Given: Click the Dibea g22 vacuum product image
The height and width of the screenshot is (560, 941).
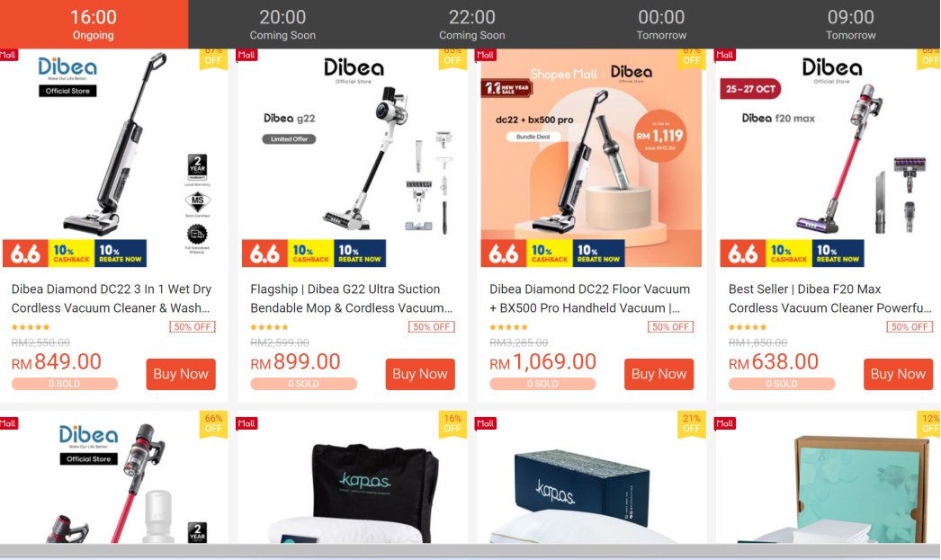Looking at the screenshot, I should [353, 158].
